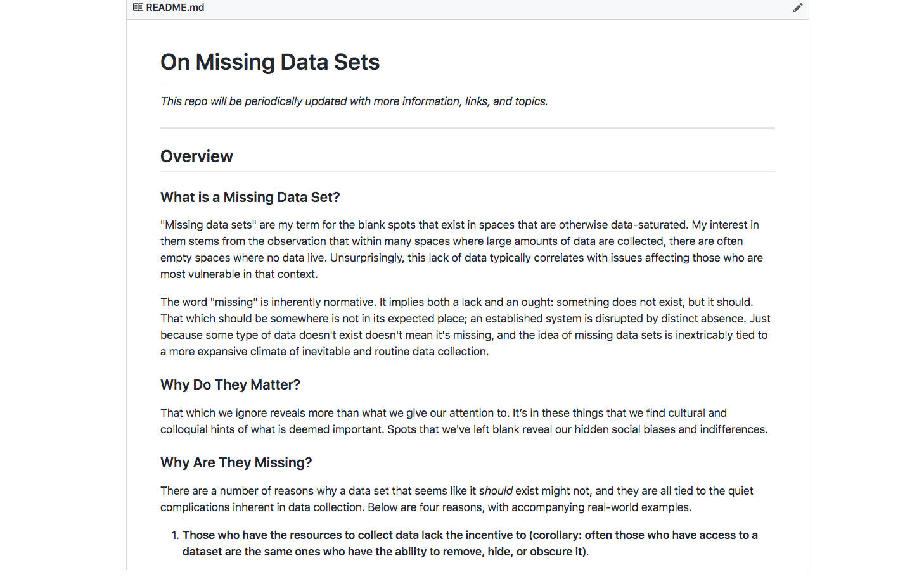Click the paragraph starting '"Missing data sets" are my term'
This screenshot has height=584, width=924.
coord(467,250)
